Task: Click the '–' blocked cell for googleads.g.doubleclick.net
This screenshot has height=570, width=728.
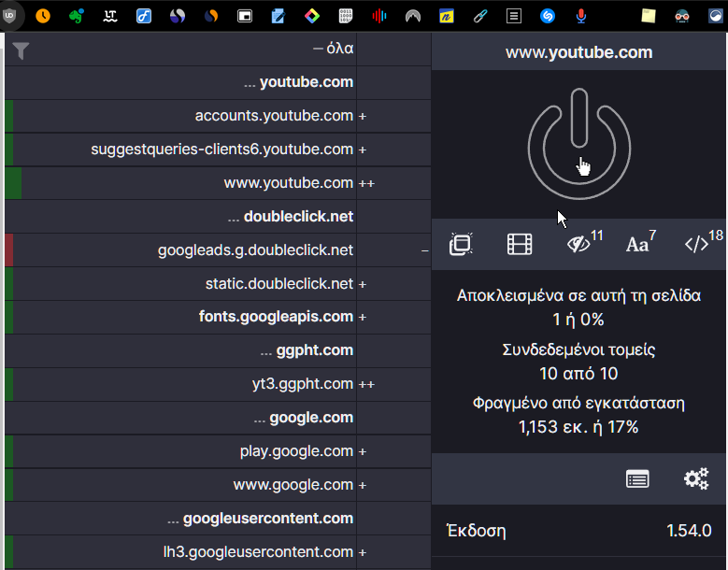Action: coord(393,250)
